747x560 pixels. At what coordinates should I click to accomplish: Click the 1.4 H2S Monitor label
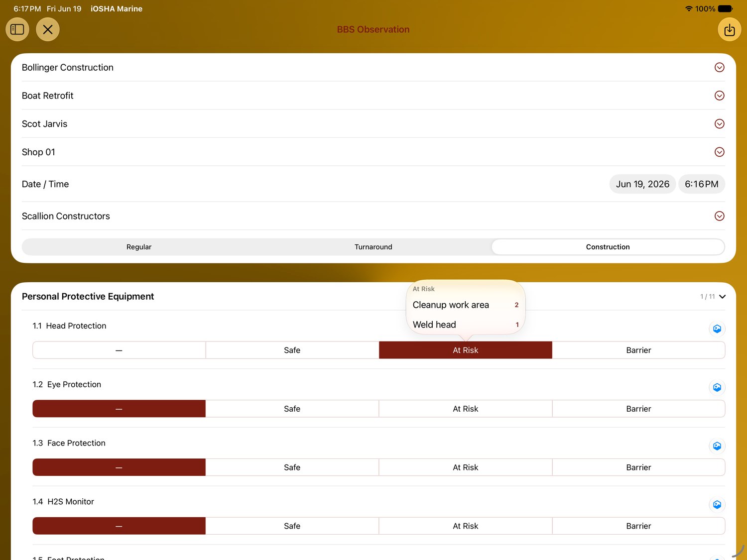tap(63, 502)
